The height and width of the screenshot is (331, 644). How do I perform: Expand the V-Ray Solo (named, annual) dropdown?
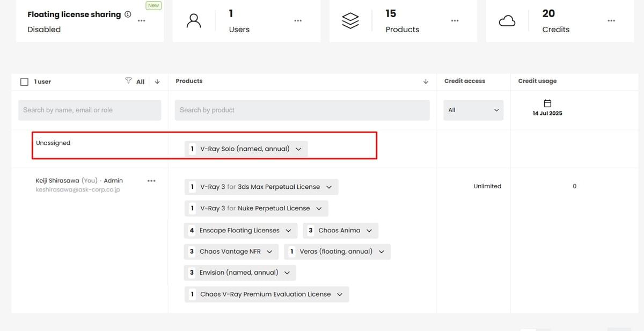click(x=299, y=149)
